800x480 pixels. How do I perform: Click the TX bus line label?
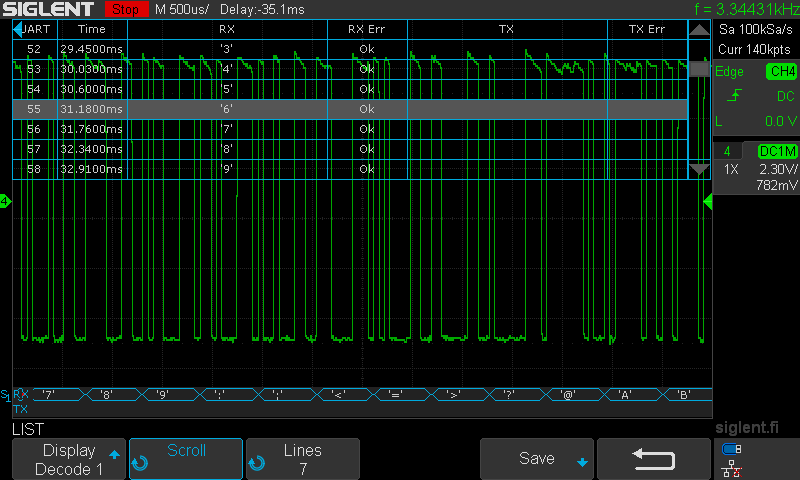[x=20, y=409]
